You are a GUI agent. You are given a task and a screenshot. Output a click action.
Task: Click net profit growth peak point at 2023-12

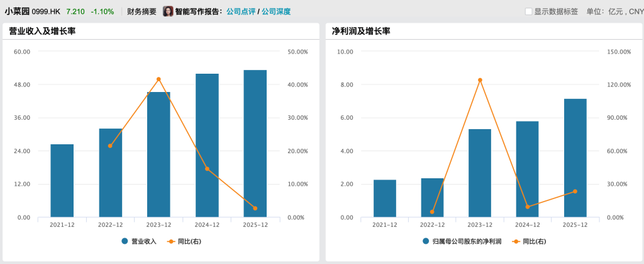(x=480, y=80)
